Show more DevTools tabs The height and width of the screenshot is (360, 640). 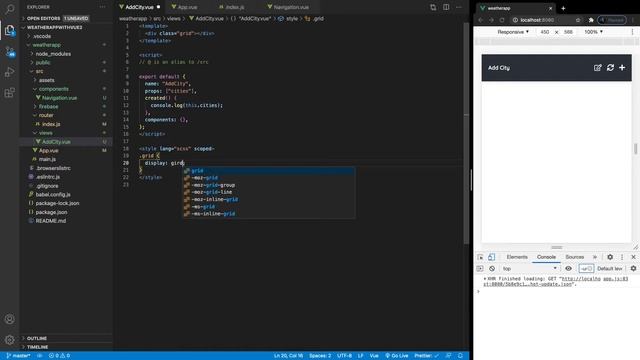[595, 257]
